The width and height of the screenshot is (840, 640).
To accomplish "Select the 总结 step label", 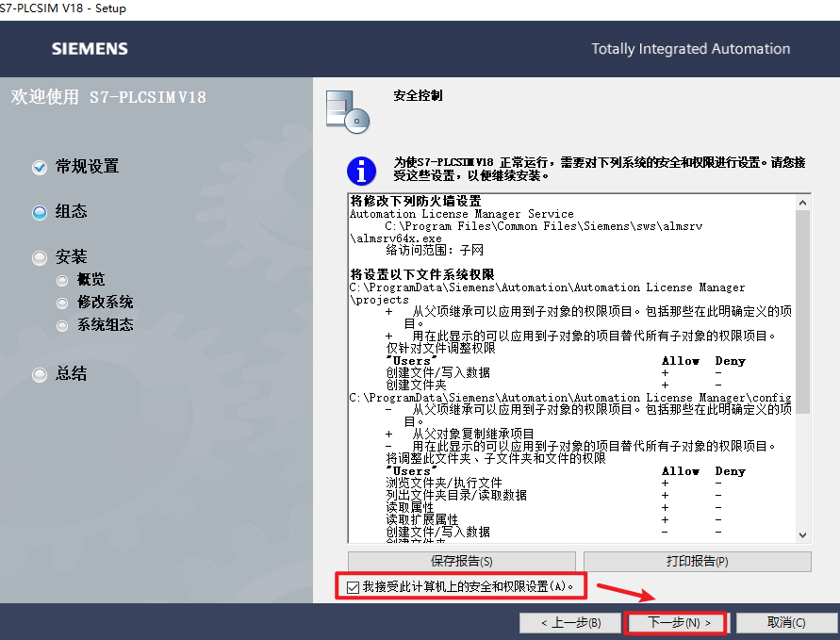I will pyautogui.click(x=71, y=373).
